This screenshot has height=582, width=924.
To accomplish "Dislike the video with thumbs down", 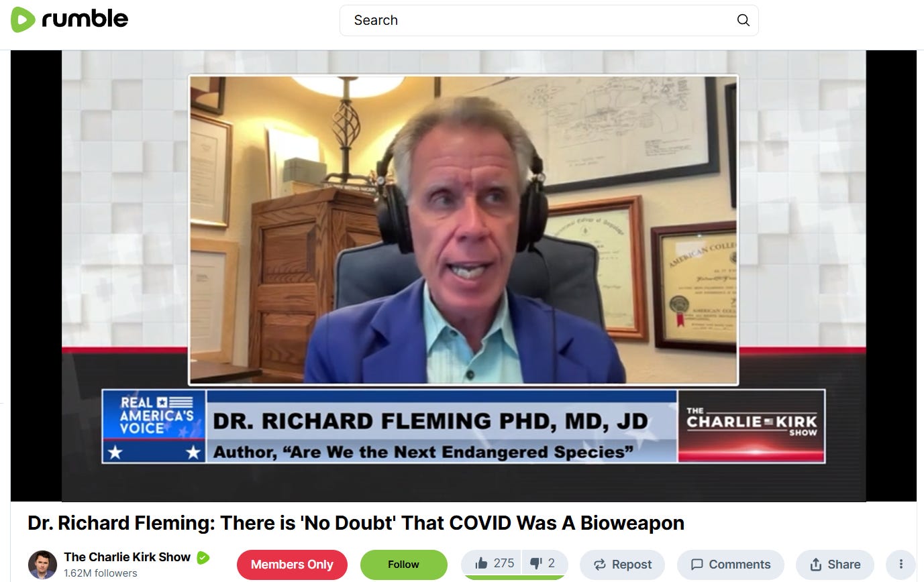I will [544, 563].
